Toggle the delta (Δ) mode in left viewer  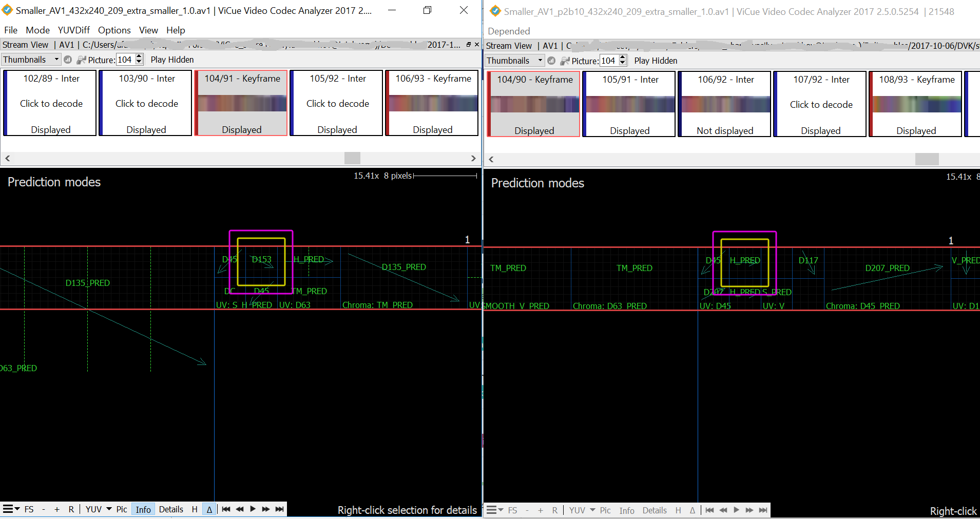point(209,509)
